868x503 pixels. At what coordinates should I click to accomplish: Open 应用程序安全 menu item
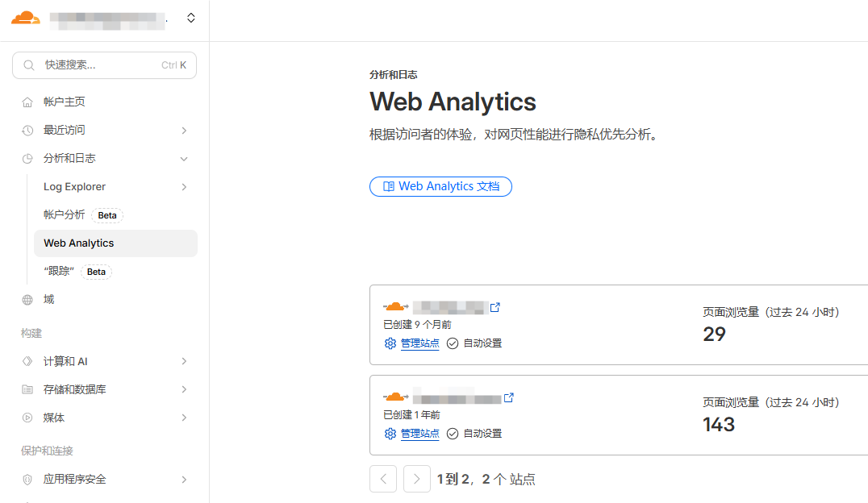pos(75,479)
